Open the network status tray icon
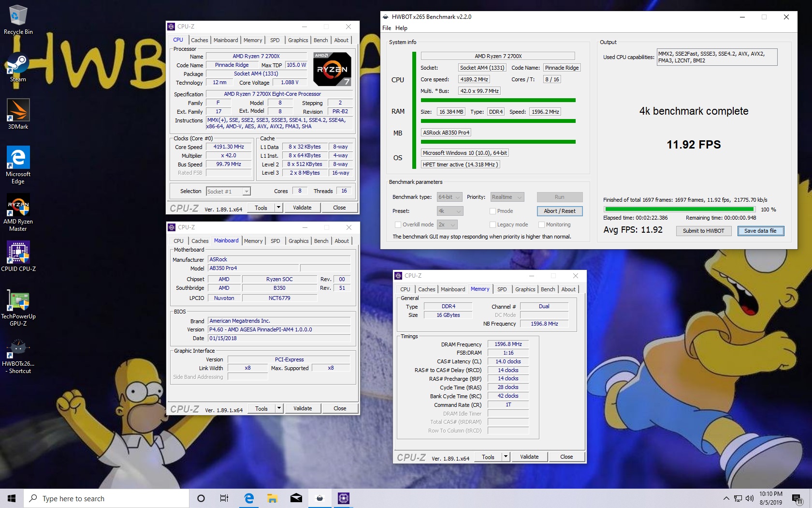This screenshot has width=812, height=508. pyautogui.click(x=738, y=498)
